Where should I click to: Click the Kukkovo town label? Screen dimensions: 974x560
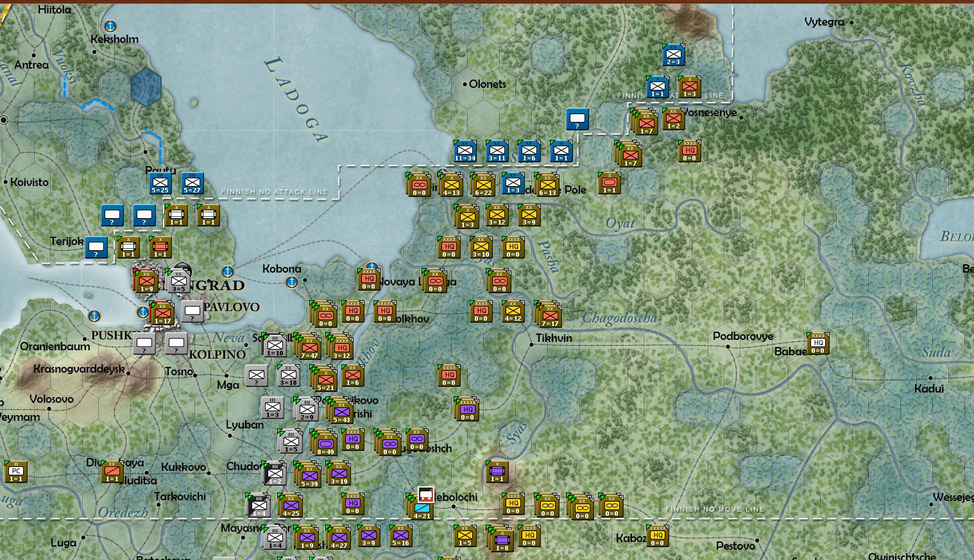(184, 467)
